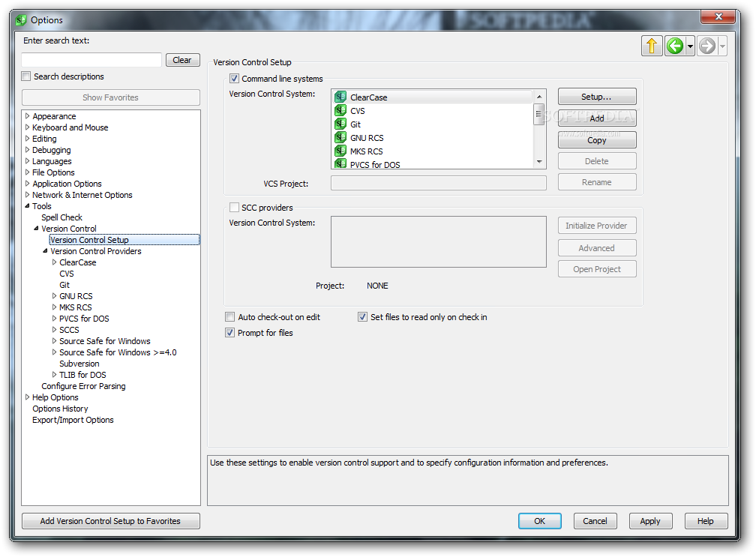Click the search text input field
Viewport: 756px width, 557px height.
pyautogui.click(x=91, y=60)
